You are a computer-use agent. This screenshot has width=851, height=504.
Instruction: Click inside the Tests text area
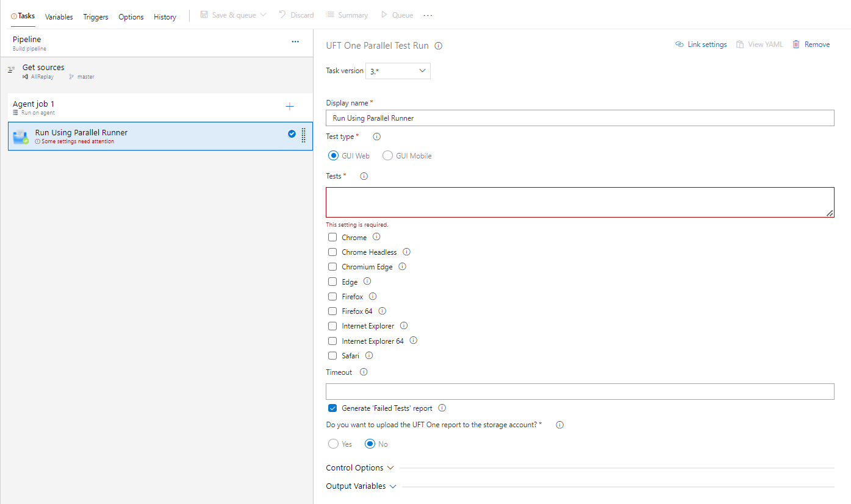[580, 202]
